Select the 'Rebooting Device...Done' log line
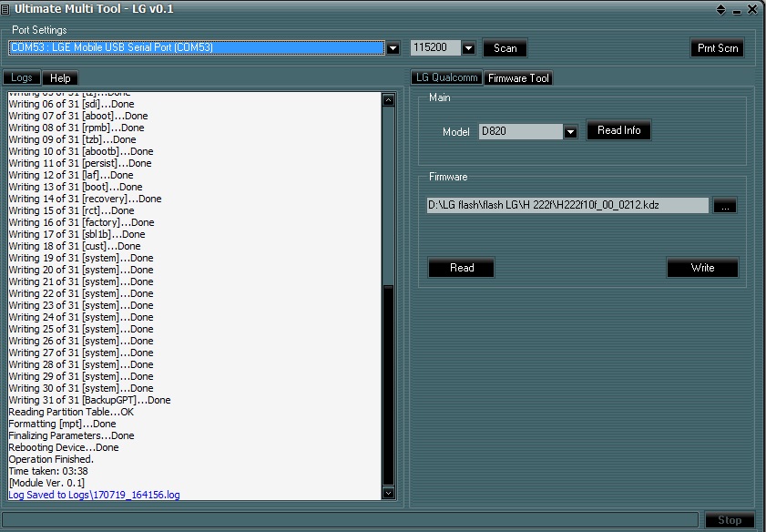The width and height of the screenshot is (766, 532). [x=64, y=447]
